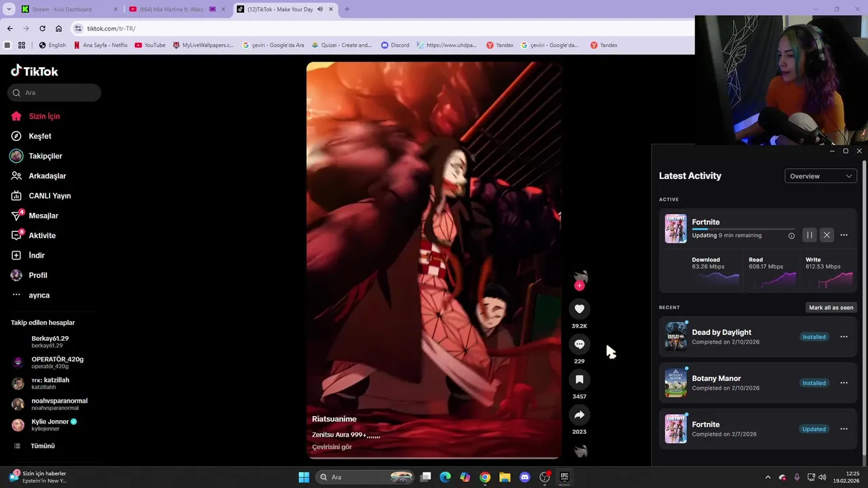
Task: Like the video with the heart icon
Action: (x=579, y=309)
